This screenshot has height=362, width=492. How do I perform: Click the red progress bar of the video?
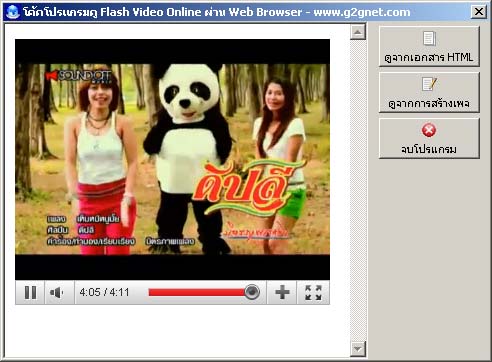click(x=197, y=293)
